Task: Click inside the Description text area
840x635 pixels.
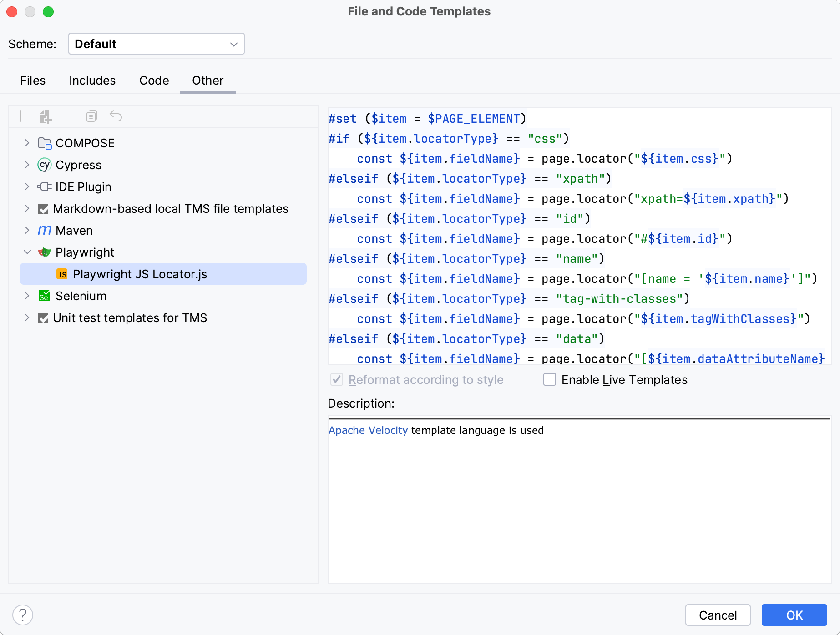Action: point(579,500)
